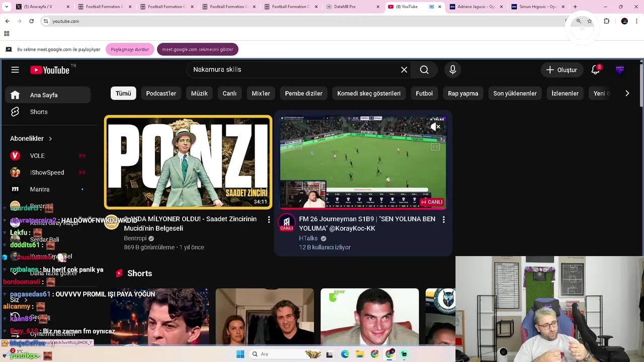Click meet.google.com sekmesini göster button
The image size is (644, 362).
[198, 49]
